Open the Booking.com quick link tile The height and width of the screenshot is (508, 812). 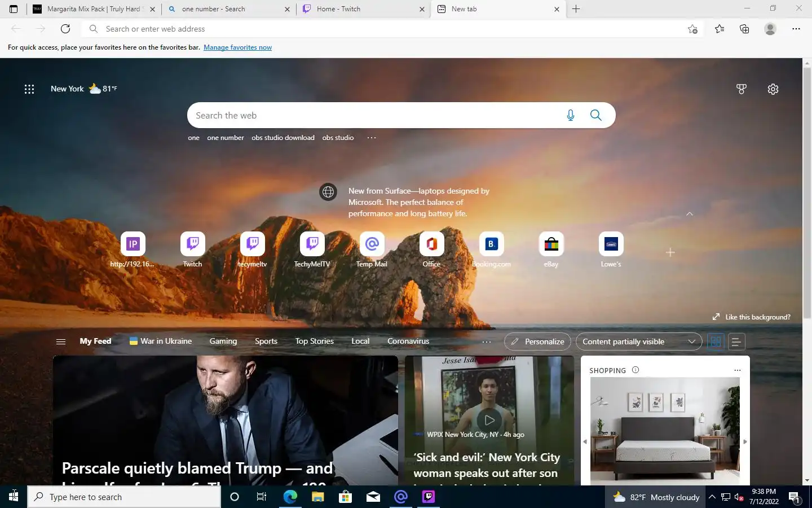tap(491, 249)
